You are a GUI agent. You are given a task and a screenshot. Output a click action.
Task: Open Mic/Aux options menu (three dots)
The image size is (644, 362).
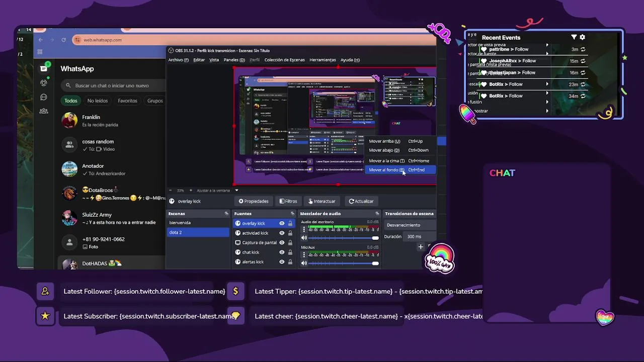click(x=304, y=254)
